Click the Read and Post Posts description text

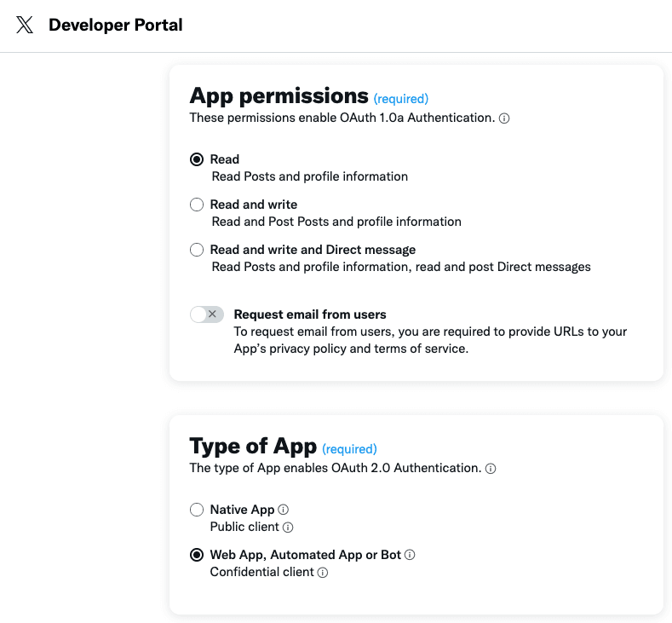[336, 222]
